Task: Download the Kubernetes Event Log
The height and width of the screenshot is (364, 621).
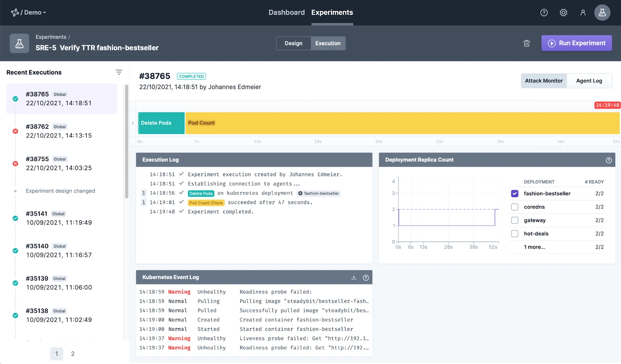Action: click(354, 277)
